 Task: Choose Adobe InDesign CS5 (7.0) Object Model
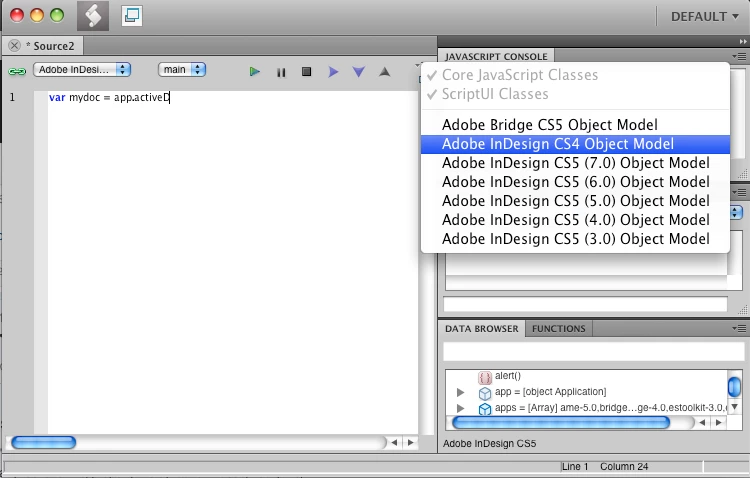575,163
